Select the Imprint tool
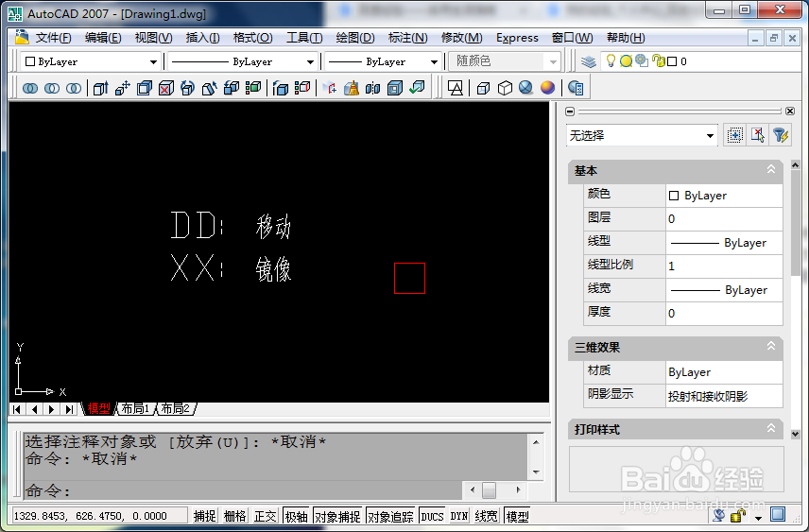 [x=330, y=88]
